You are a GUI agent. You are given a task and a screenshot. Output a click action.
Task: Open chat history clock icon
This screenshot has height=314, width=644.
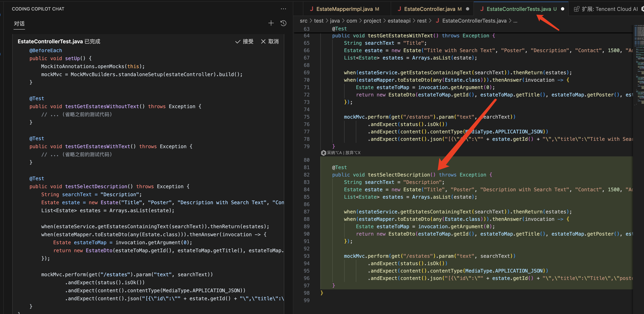pos(283,23)
